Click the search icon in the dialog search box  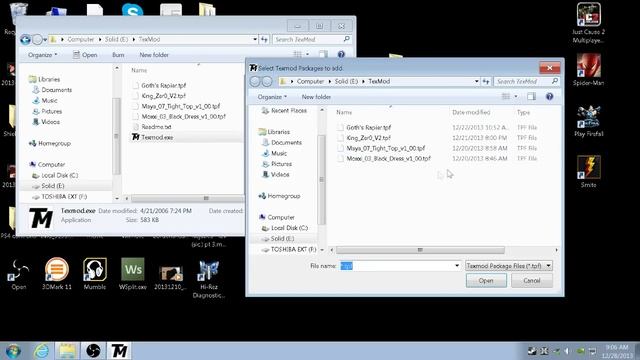pyautogui.click(x=554, y=81)
